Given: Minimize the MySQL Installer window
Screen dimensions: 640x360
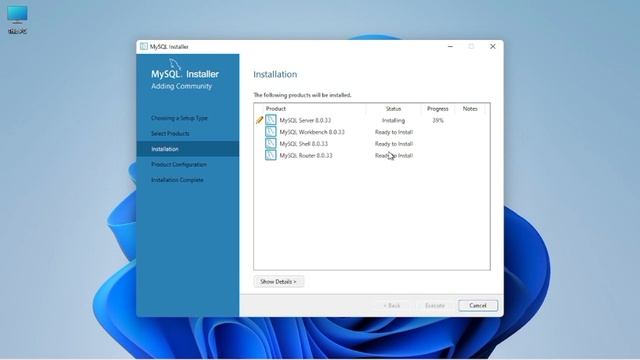Looking at the screenshot, I should [450, 47].
